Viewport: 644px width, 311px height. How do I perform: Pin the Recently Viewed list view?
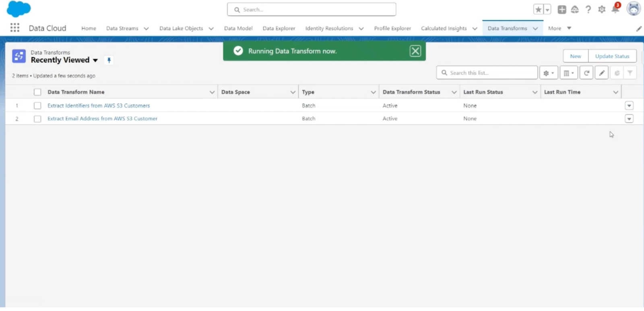[109, 60]
